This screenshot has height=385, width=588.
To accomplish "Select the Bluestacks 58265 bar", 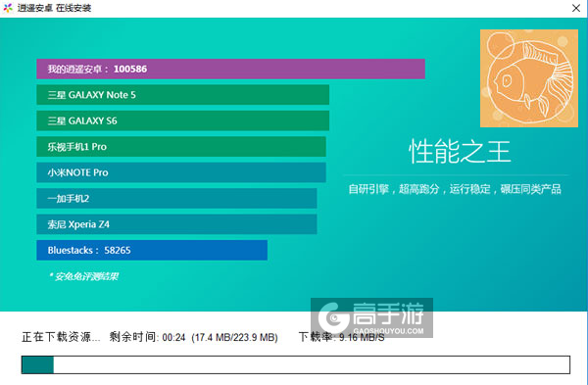I will click(x=152, y=250).
